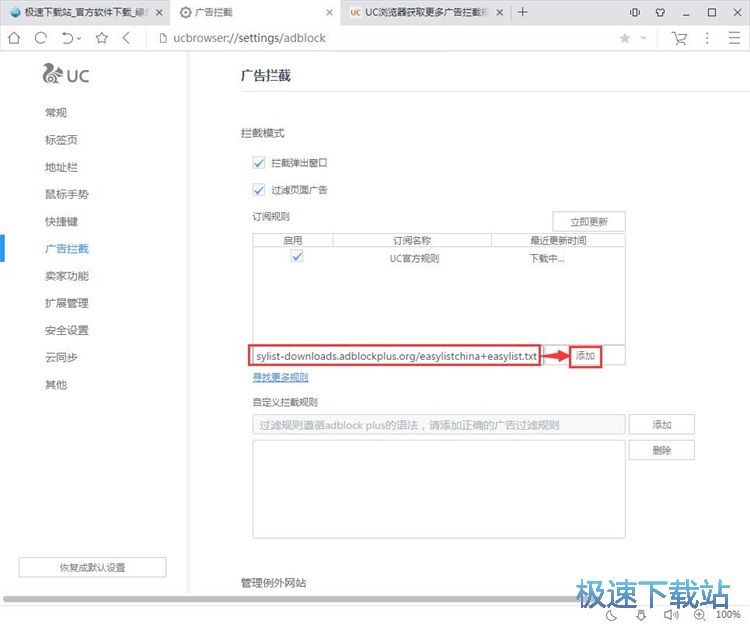
Task: Click 恢复成默认设置 button
Action: [x=92, y=568]
